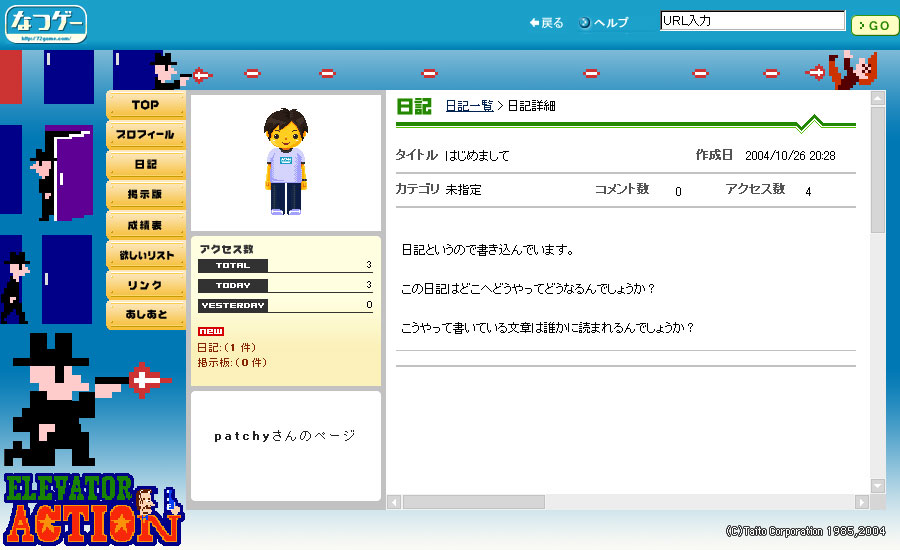Viewport: 900px width, 550px height.
Task: Click the patchy avatar character image
Action: 285,162
